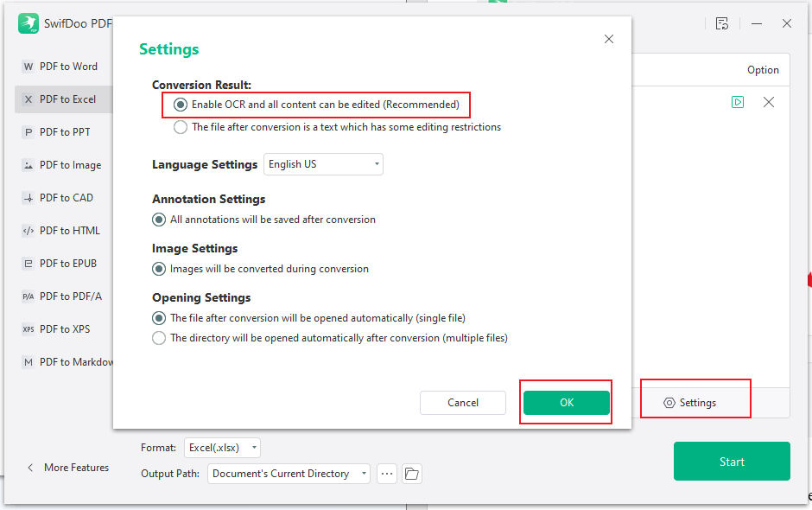Viewport: 812px width, 510px height.
Task: Select the text with editing restrictions option
Action: pos(180,126)
